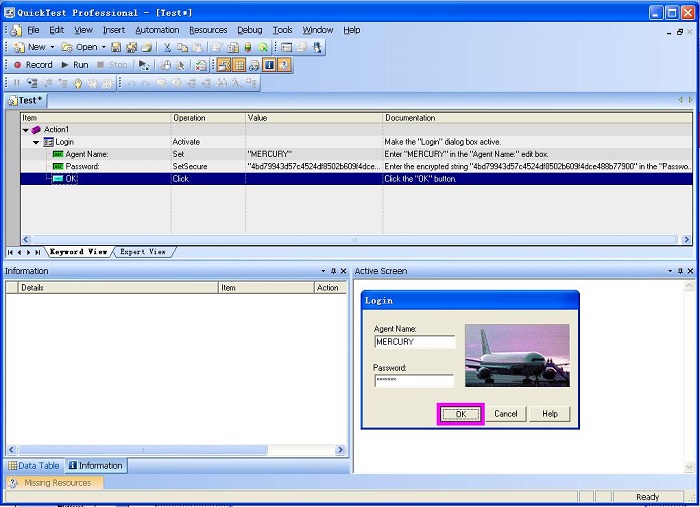Click the Agent Name field showing MERCURY
700x507 pixels.
click(x=415, y=342)
